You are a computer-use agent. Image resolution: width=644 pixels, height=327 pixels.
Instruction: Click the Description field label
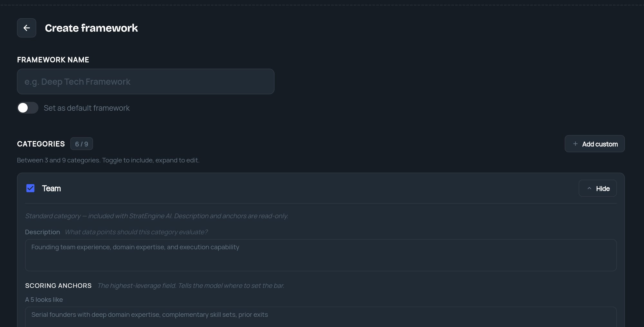click(x=43, y=232)
